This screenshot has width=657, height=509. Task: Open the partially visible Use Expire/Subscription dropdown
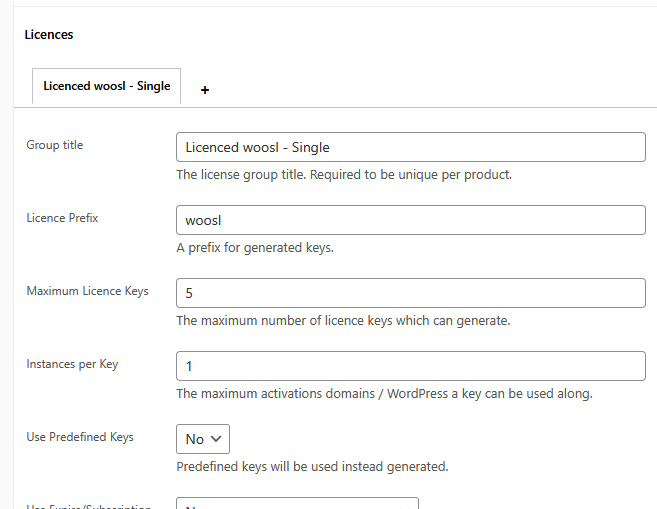[297, 504]
